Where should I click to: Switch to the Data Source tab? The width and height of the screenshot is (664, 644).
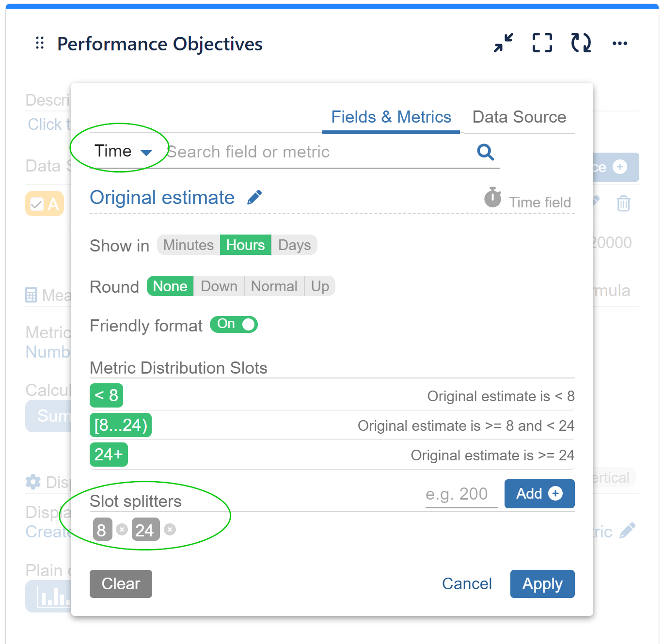(x=519, y=117)
